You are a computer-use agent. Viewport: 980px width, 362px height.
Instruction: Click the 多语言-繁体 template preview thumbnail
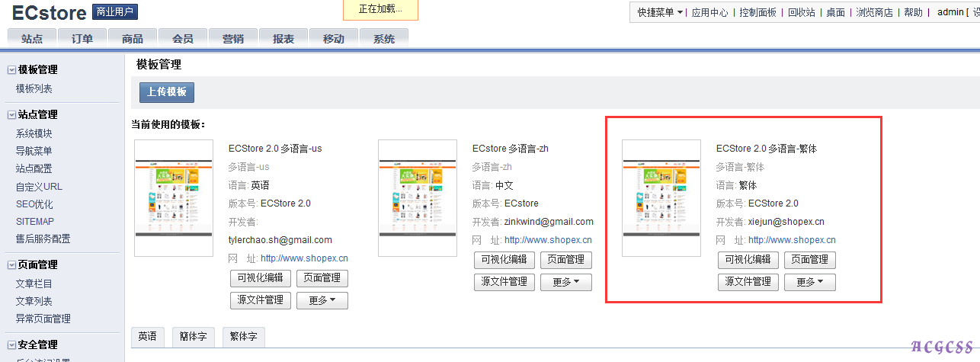(661, 198)
